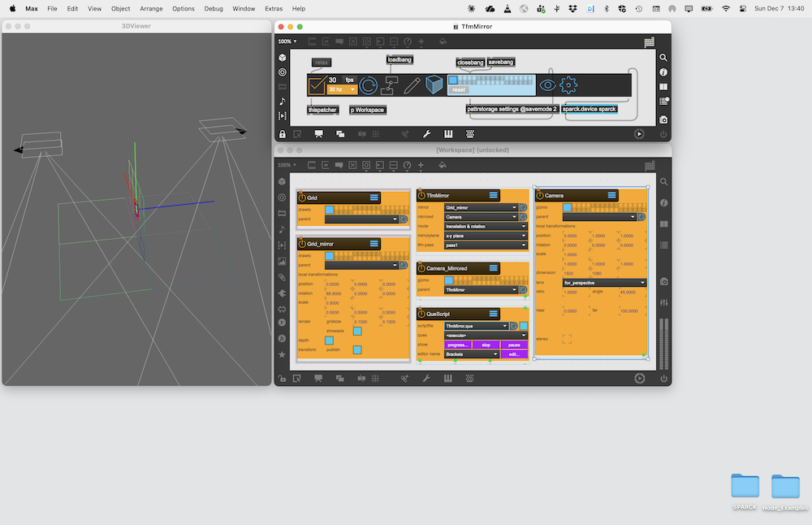Open the Extras menu
The width and height of the screenshot is (812, 525).
[274, 8]
